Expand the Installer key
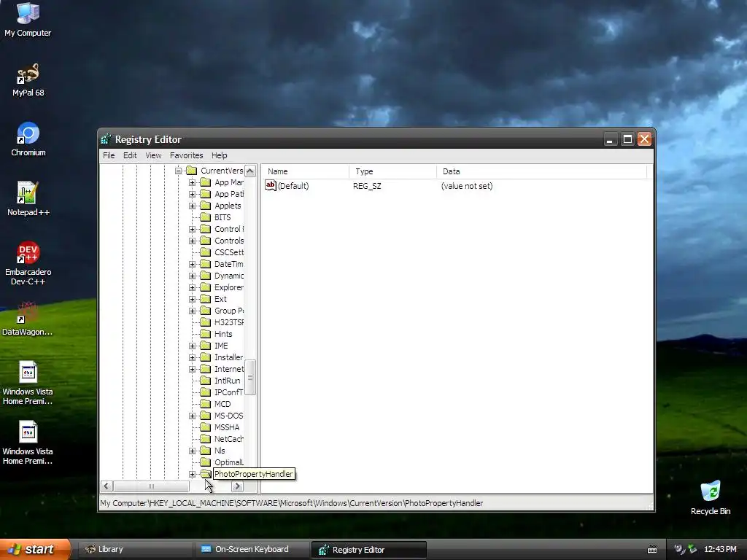747x560 pixels. 192,357
